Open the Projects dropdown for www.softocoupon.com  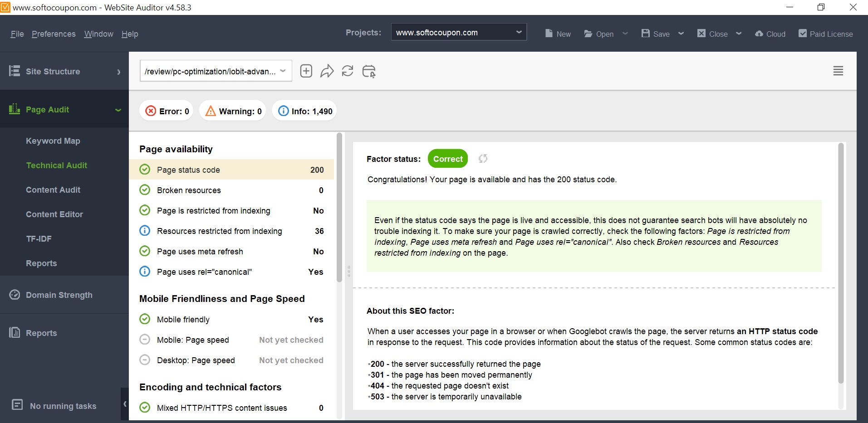pyautogui.click(x=459, y=32)
